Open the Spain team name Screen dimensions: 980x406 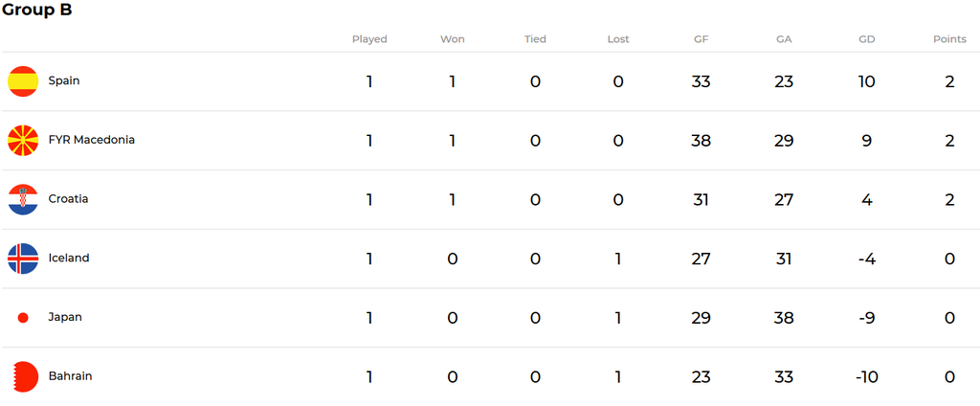tap(64, 80)
